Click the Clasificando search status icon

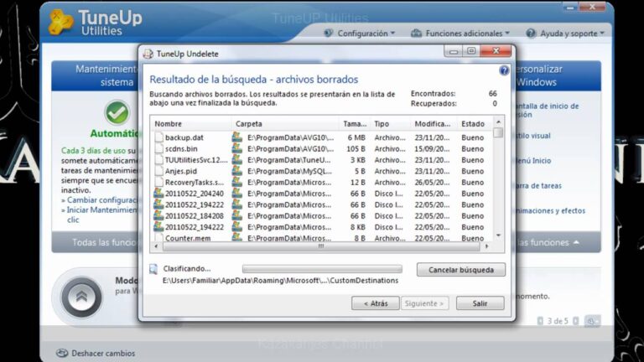153,269
